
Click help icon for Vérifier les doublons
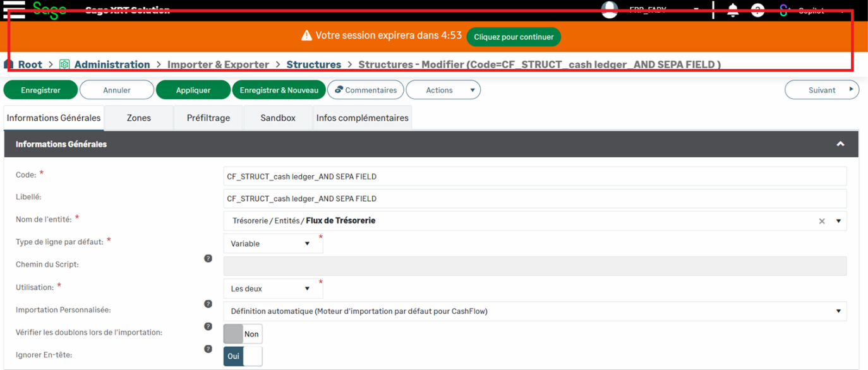point(208,326)
